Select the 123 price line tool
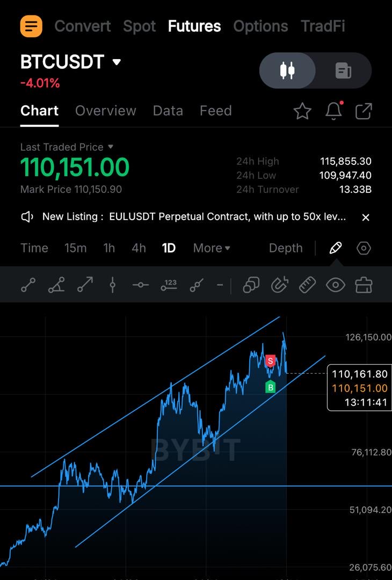 169,285
